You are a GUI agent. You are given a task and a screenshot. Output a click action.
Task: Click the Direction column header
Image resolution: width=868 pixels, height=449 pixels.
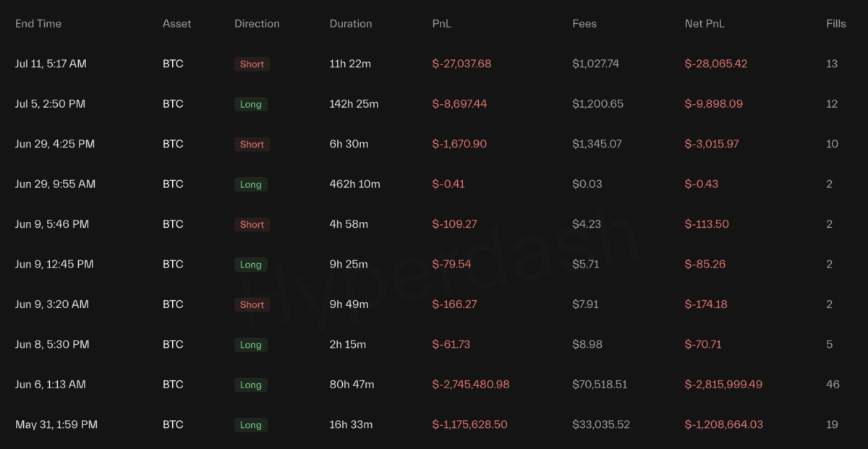pyautogui.click(x=257, y=24)
